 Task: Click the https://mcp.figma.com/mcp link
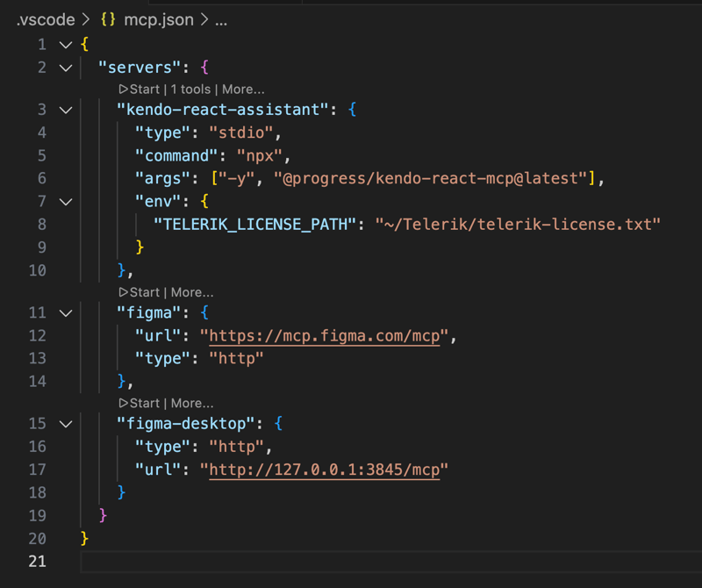(325, 335)
